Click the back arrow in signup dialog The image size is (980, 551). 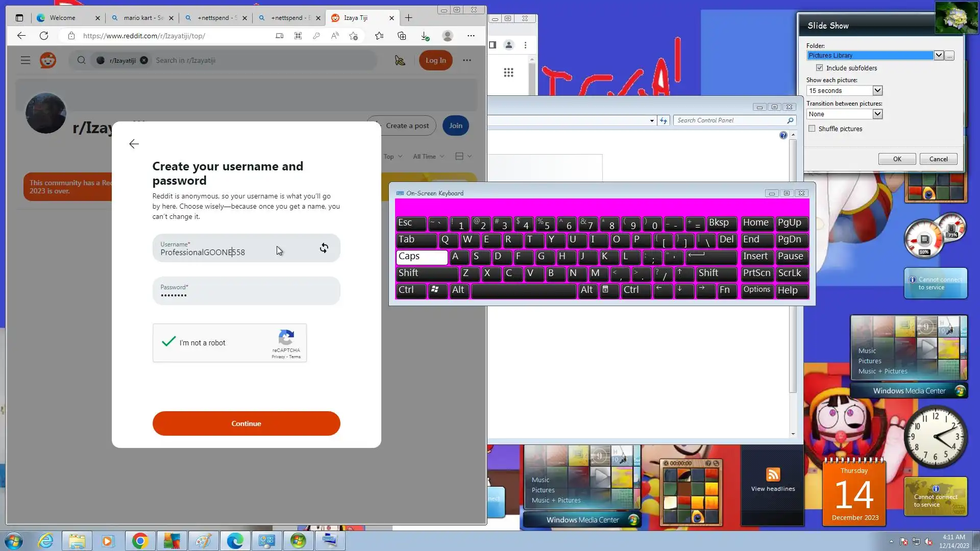[134, 144]
